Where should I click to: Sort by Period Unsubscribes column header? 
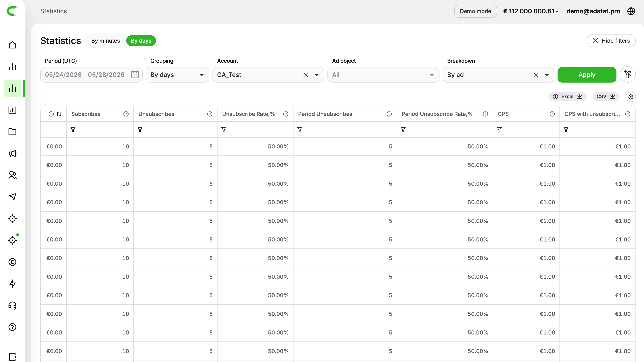pyautogui.click(x=325, y=114)
